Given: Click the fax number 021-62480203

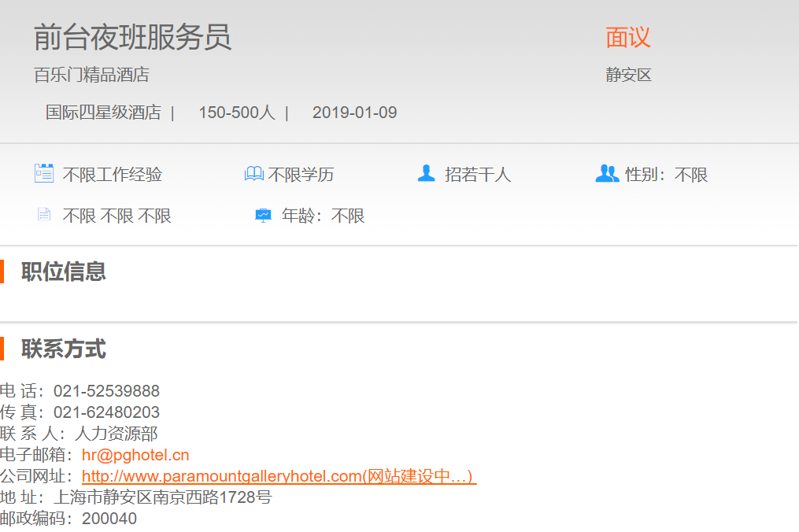Looking at the screenshot, I should coord(106,412).
